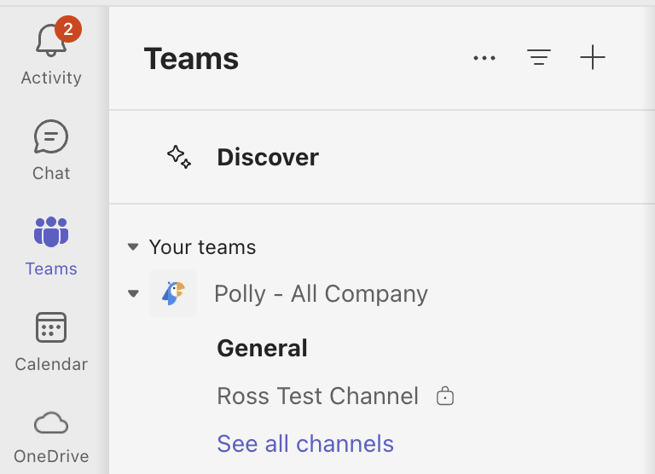Collapse the Polly - All Company team arrow
This screenshot has height=474, width=655.
tap(133, 294)
